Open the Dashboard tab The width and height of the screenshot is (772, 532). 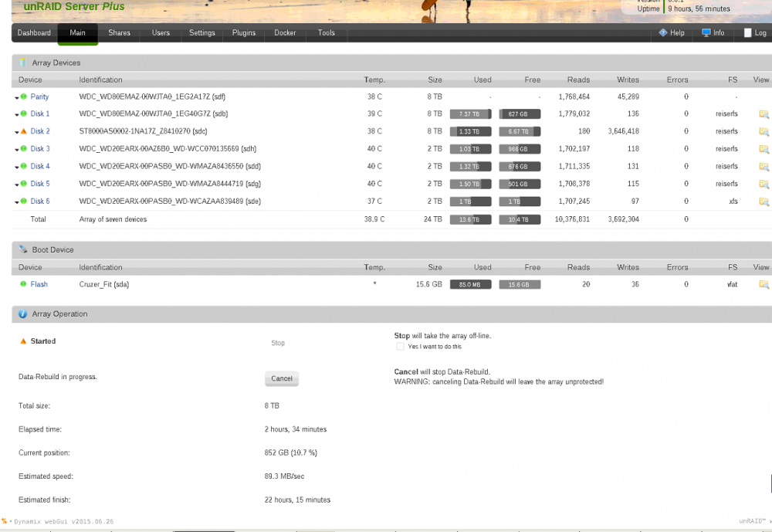tap(34, 33)
